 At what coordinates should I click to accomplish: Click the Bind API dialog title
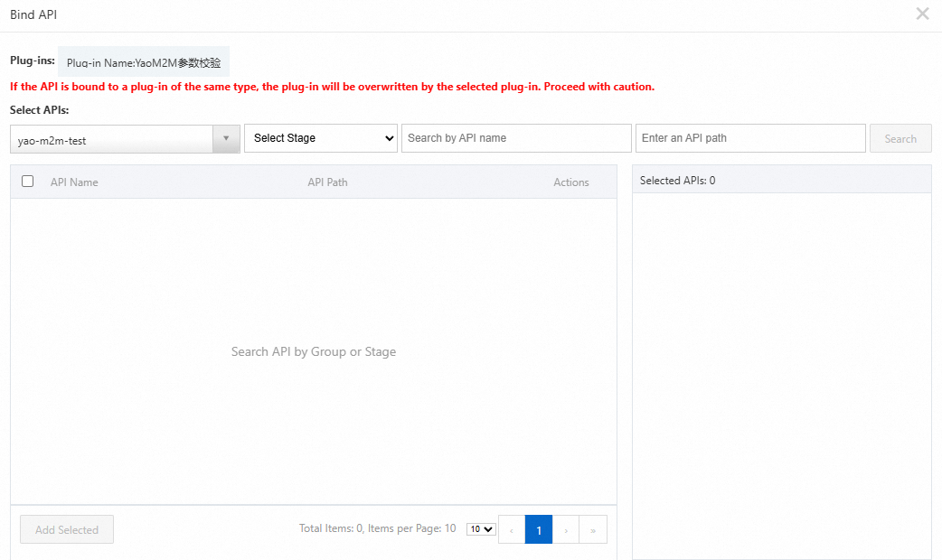tap(33, 15)
